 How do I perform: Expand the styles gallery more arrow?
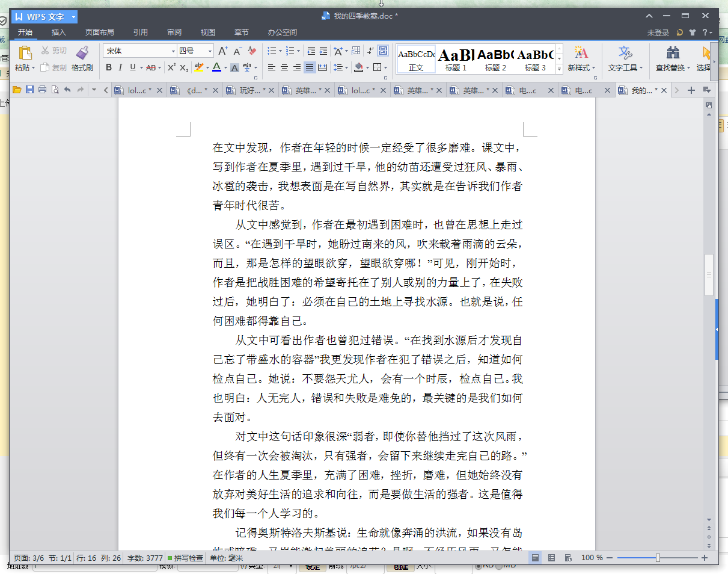click(559, 68)
